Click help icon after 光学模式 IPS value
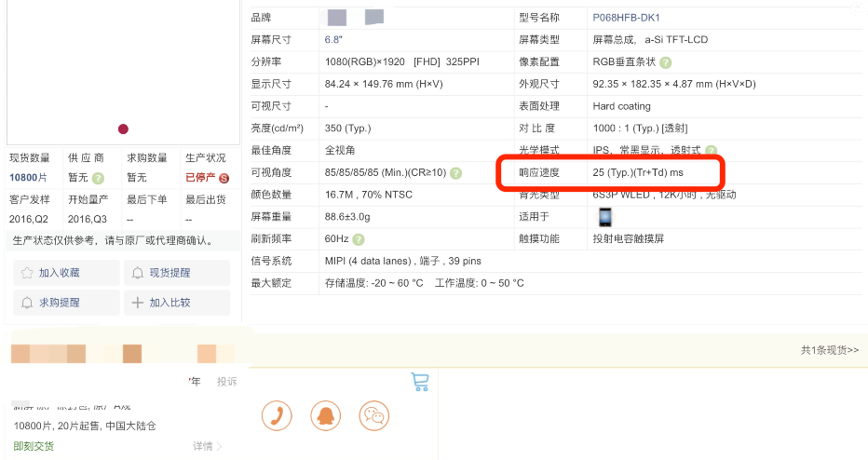This screenshot has height=460, width=868. [x=712, y=151]
